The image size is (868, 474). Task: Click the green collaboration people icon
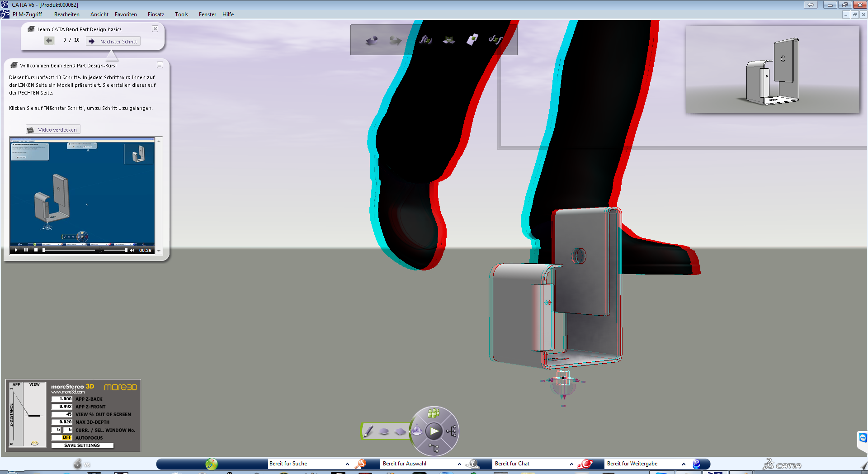434,412
